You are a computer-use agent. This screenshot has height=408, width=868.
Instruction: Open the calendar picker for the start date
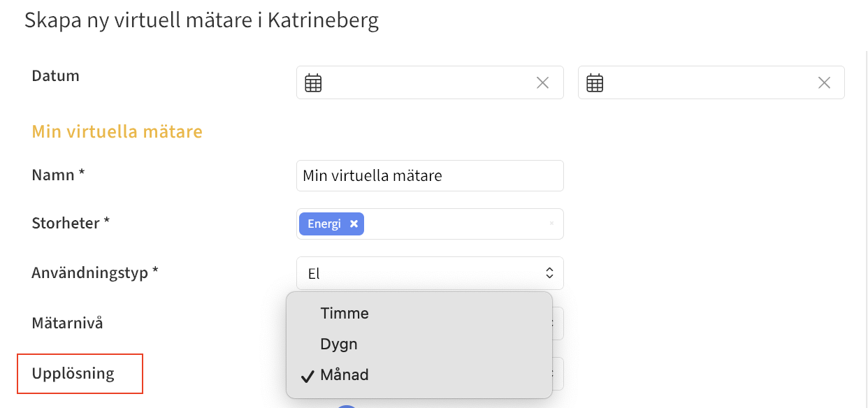tap(313, 83)
